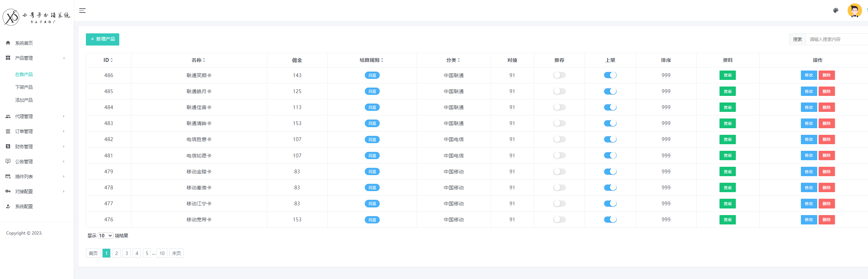868x279 pixels.
Task: Open the 下架产品 menu item
Action: [x=24, y=87]
